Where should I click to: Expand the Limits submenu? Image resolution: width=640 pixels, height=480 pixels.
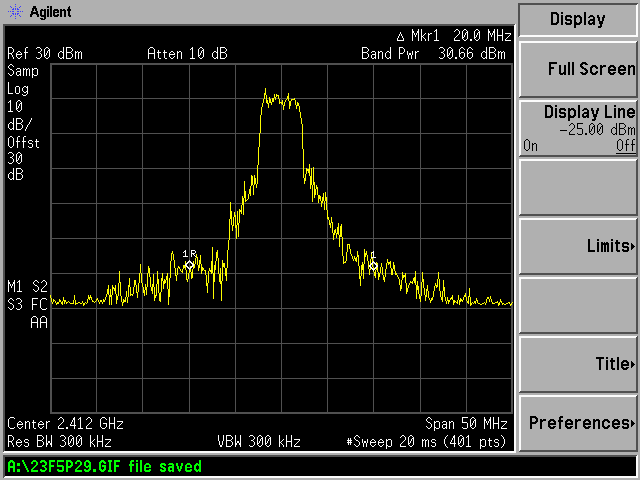578,246
